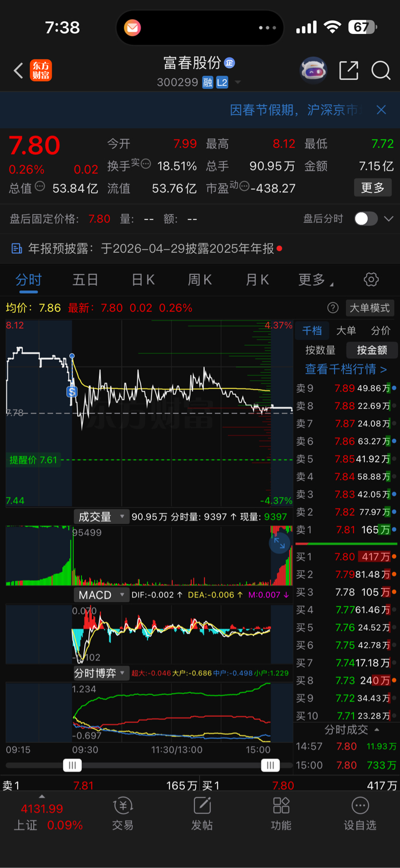Switch to the 分时 tab
This screenshot has width=400, height=868.
pos(28,280)
